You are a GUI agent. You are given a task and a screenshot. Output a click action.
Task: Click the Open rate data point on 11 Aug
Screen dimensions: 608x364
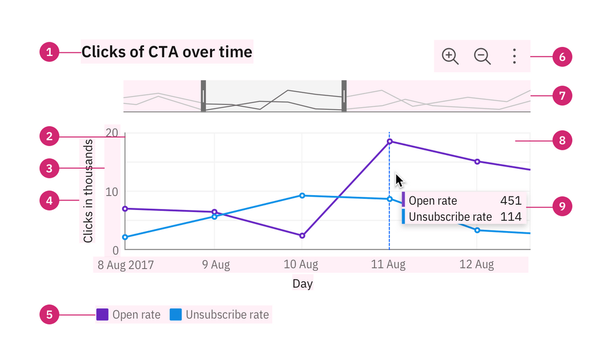[389, 141]
